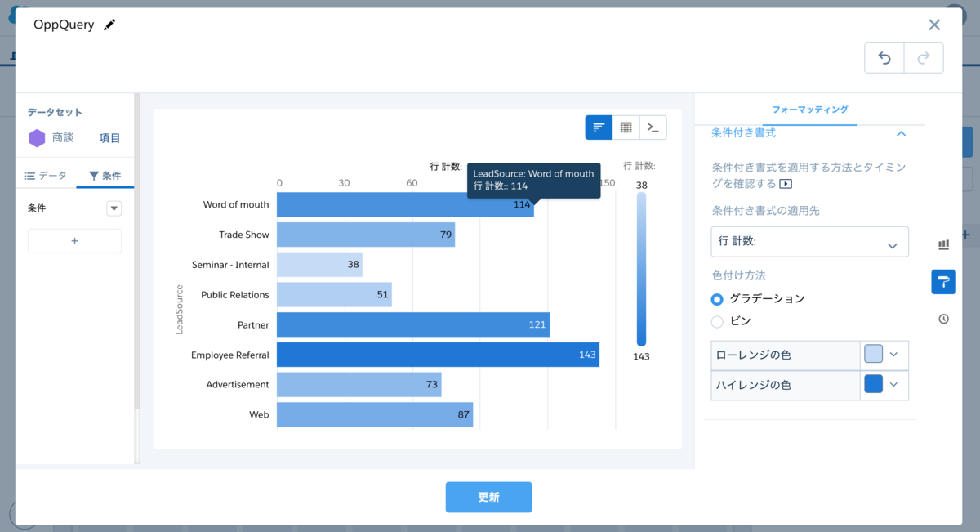Redo the last change
Image resolution: width=980 pixels, height=532 pixels.
coord(924,58)
